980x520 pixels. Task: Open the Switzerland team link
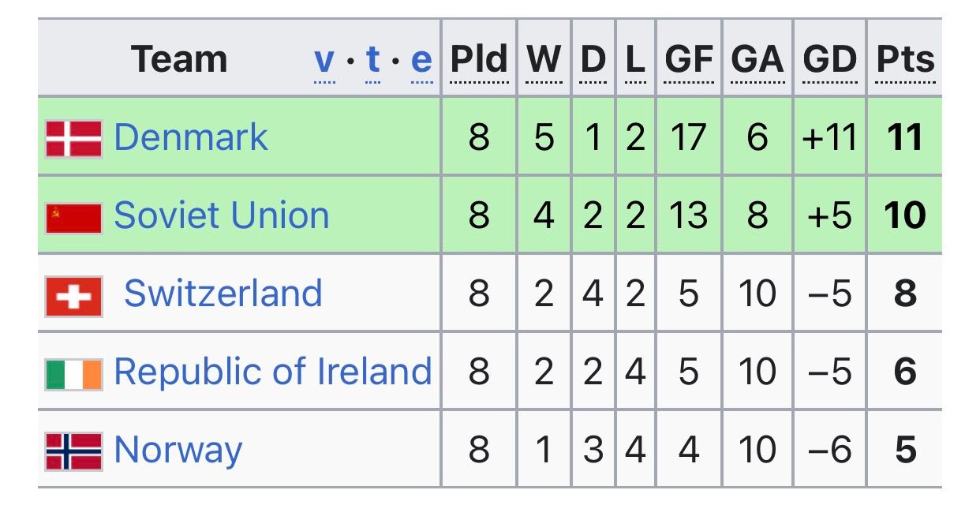pos(223,293)
